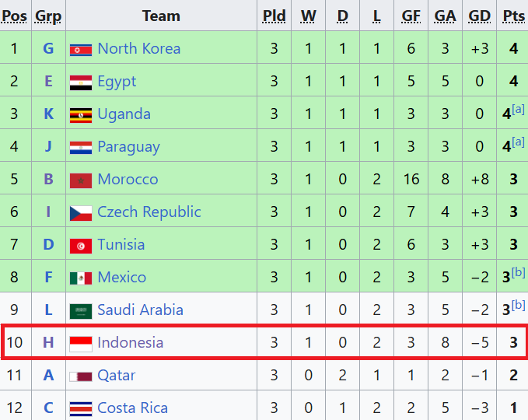528x420 pixels.
Task: Open footnote [b] in Saudi Arabia's points
Action: pos(518,306)
